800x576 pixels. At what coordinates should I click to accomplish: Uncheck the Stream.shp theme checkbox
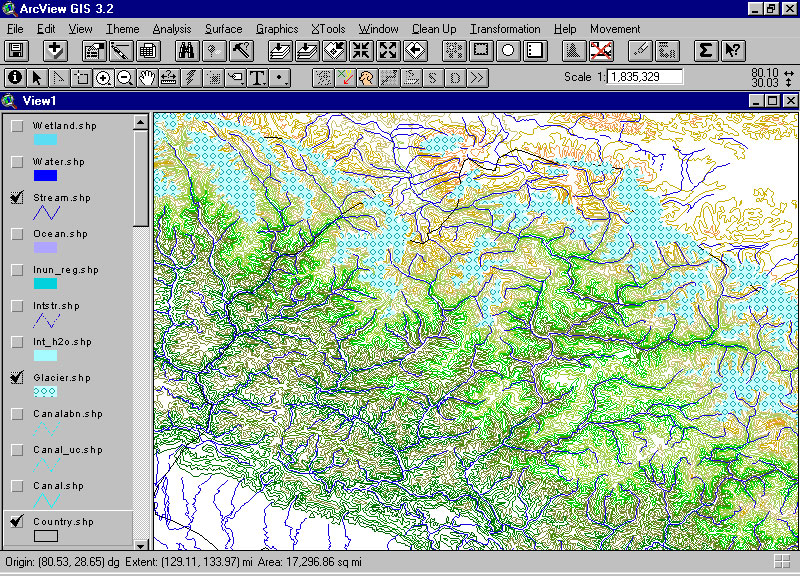(17, 198)
